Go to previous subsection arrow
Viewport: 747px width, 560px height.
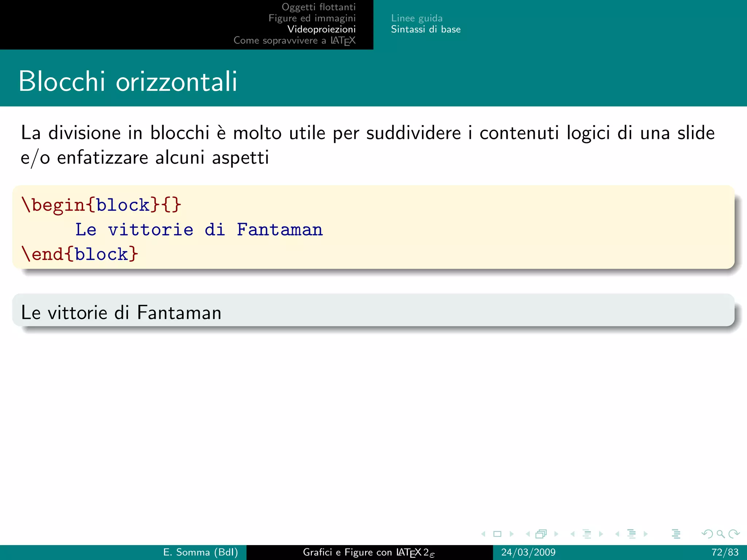point(572,534)
